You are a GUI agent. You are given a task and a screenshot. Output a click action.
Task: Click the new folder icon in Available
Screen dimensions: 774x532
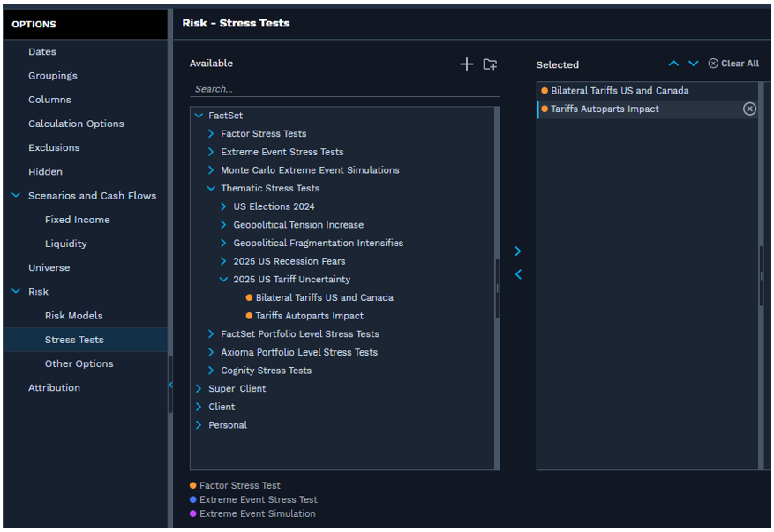(x=490, y=64)
